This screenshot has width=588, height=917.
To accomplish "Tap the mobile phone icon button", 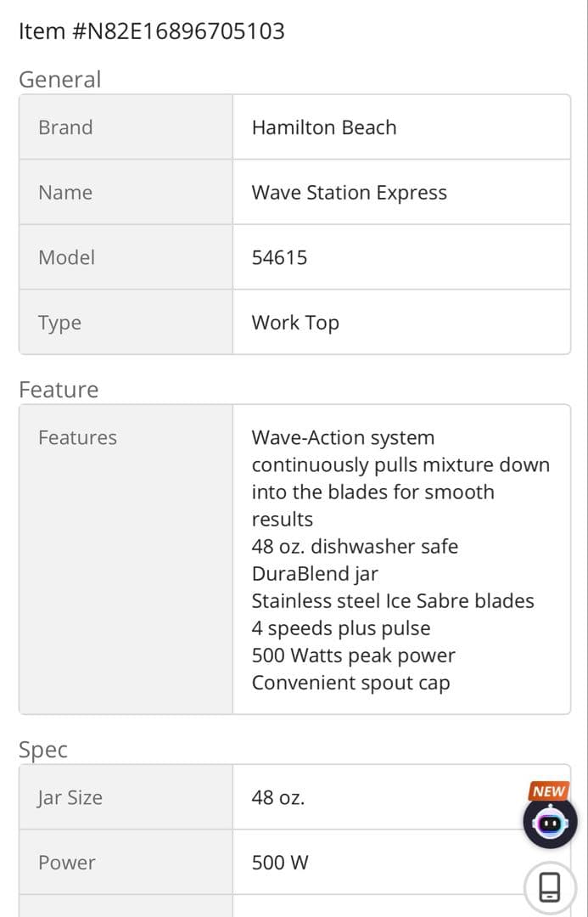I will [x=550, y=887].
